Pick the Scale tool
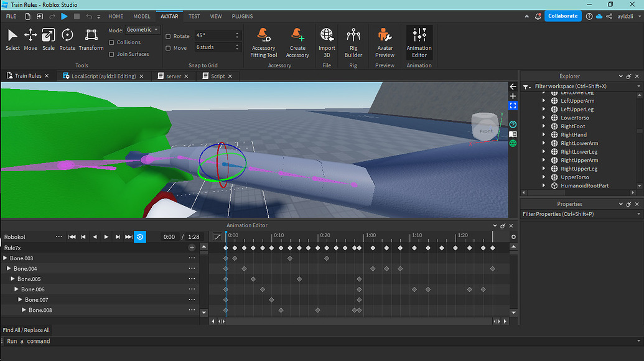This screenshot has width=644, height=361. click(x=49, y=39)
